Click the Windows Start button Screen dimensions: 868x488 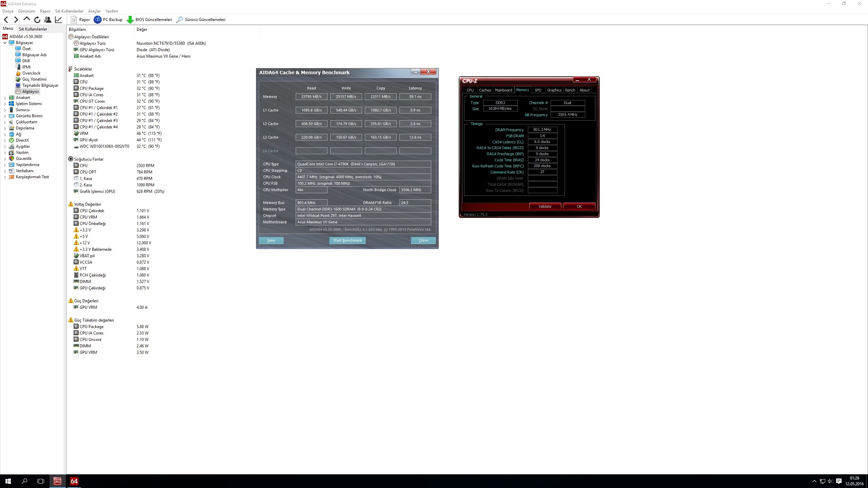tap(8, 481)
